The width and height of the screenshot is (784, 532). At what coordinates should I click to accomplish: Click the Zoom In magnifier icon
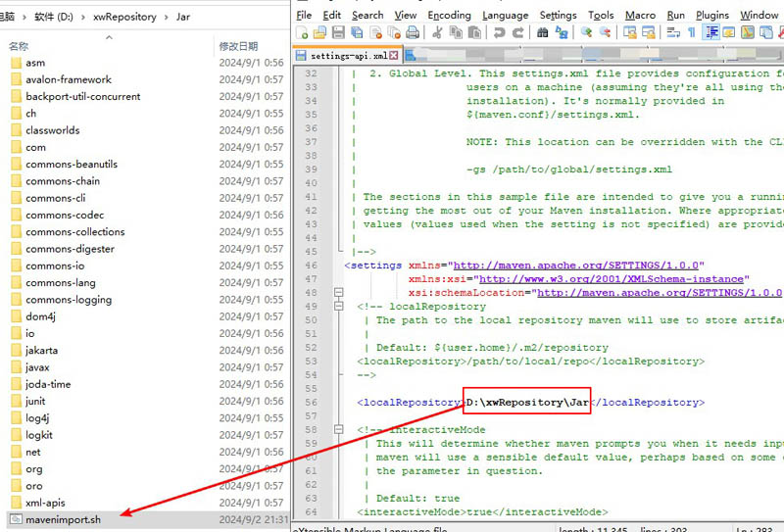[586, 33]
